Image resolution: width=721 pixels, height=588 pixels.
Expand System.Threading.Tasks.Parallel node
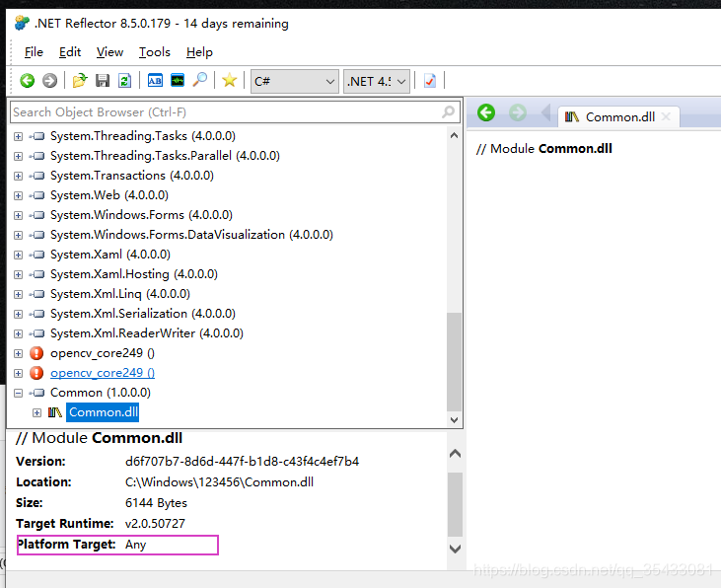pos(18,157)
